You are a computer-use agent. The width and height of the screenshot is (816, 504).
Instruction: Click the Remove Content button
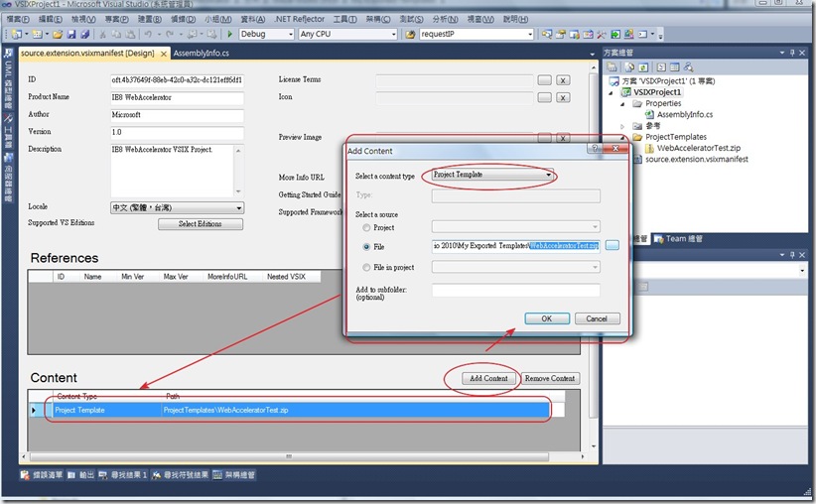pyautogui.click(x=550, y=378)
